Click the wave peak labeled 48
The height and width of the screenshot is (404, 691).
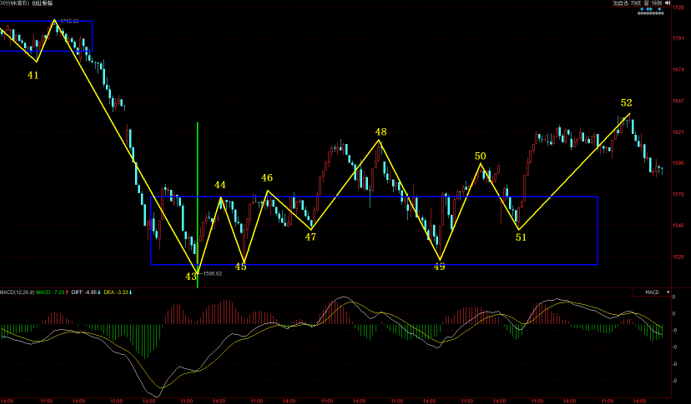tap(380, 132)
